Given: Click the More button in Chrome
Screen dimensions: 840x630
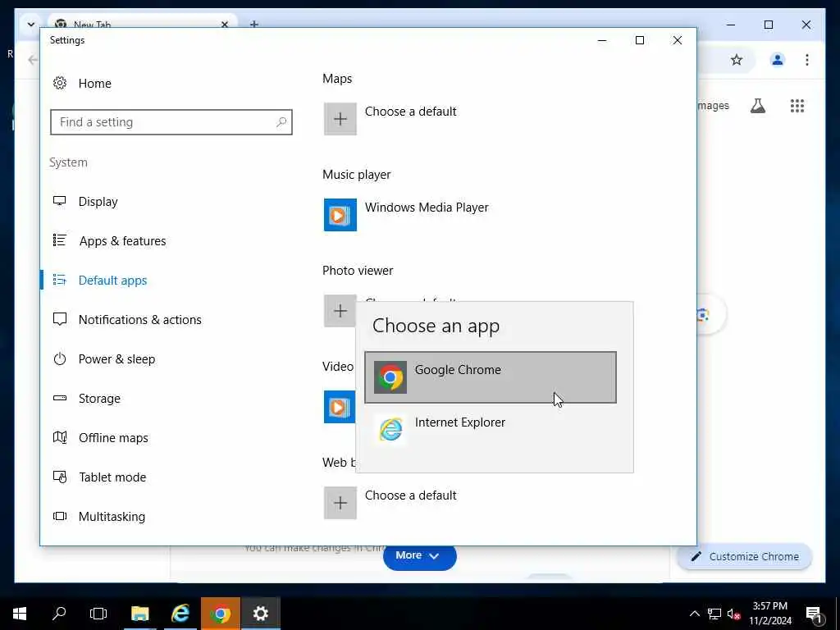Looking at the screenshot, I should [419, 556].
